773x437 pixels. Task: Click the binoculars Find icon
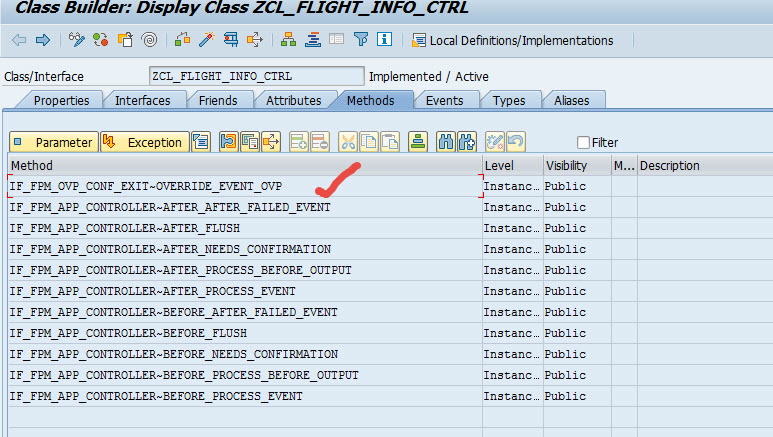coord(446,142)
